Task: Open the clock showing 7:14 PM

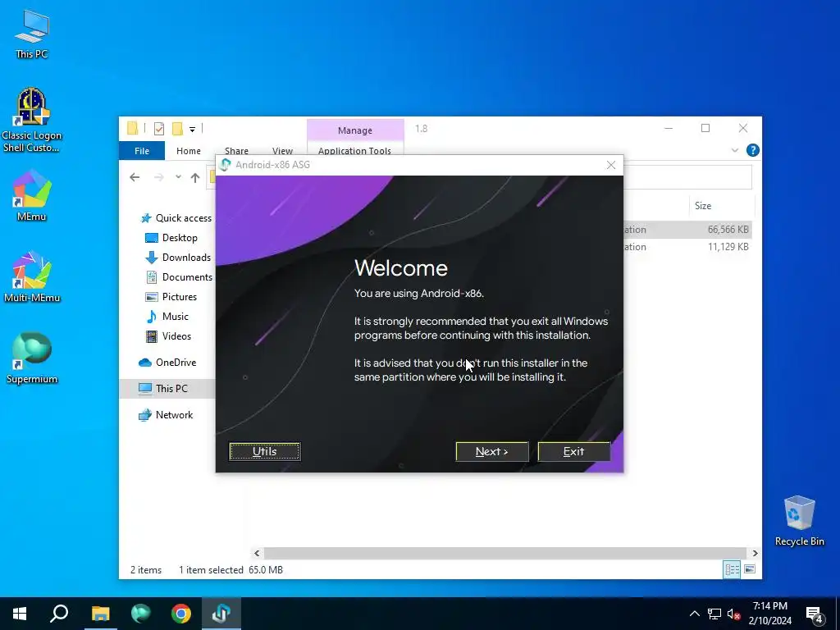Action: click(769, 614)
